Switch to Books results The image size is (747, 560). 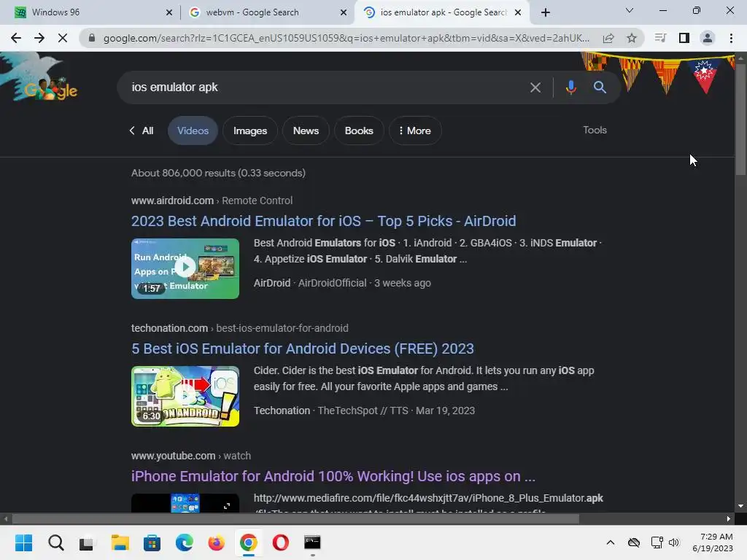tap(359, 131)
